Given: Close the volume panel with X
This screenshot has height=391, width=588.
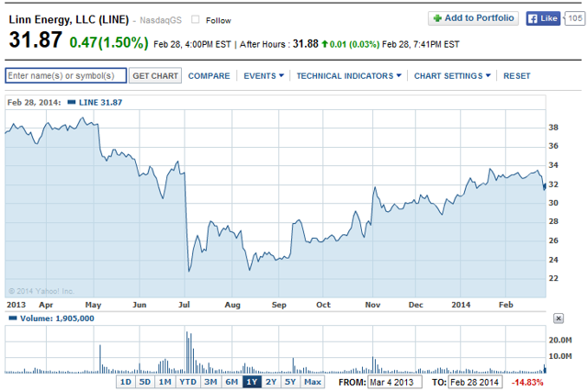Looking at the screenshot, I should 559,318.
